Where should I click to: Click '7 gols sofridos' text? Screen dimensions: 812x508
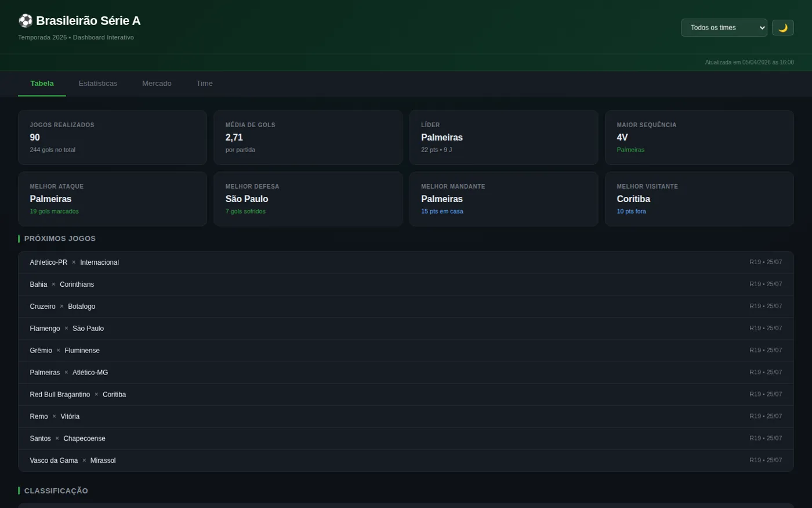[245, 211]
